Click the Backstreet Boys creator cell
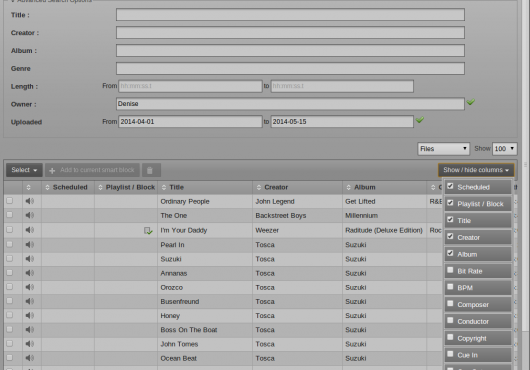530x370 pixels. (x=281, y=216)
